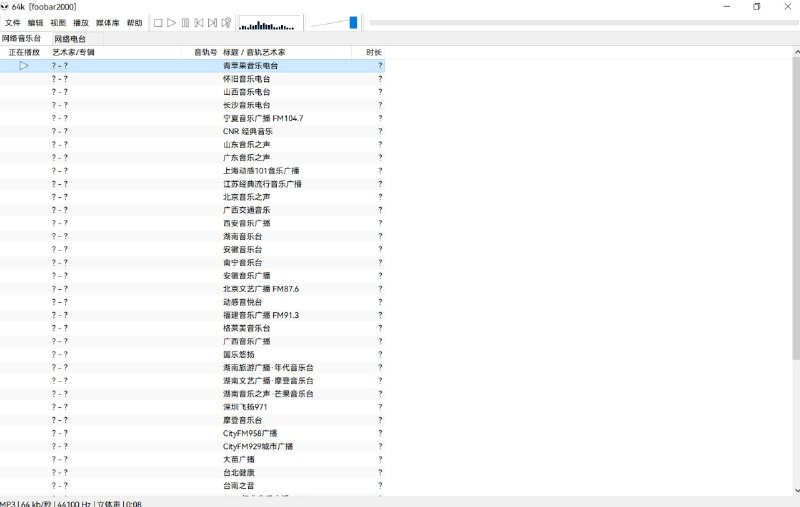Select 湖南旅游广播·年代音乐台
The image size is (800, 507).
click(192, 368)
